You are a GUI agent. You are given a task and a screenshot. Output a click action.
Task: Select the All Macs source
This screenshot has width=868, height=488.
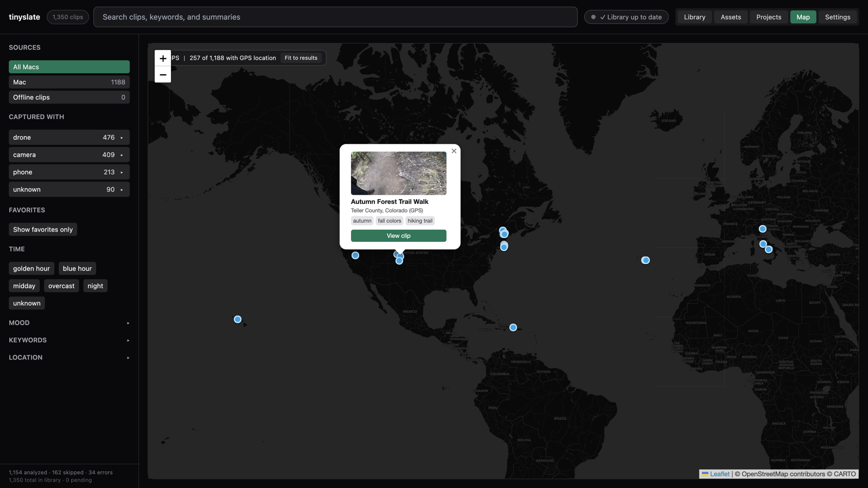[x=69, y=67]
